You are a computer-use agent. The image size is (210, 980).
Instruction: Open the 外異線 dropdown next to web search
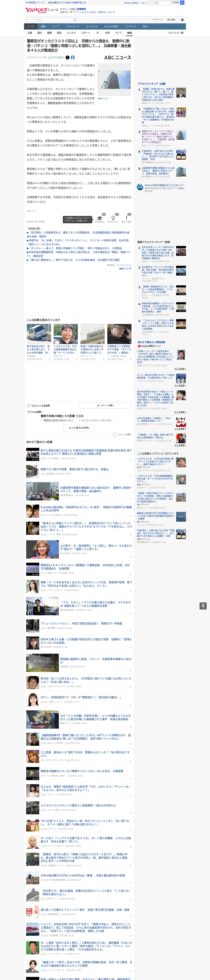coord(175,3)
